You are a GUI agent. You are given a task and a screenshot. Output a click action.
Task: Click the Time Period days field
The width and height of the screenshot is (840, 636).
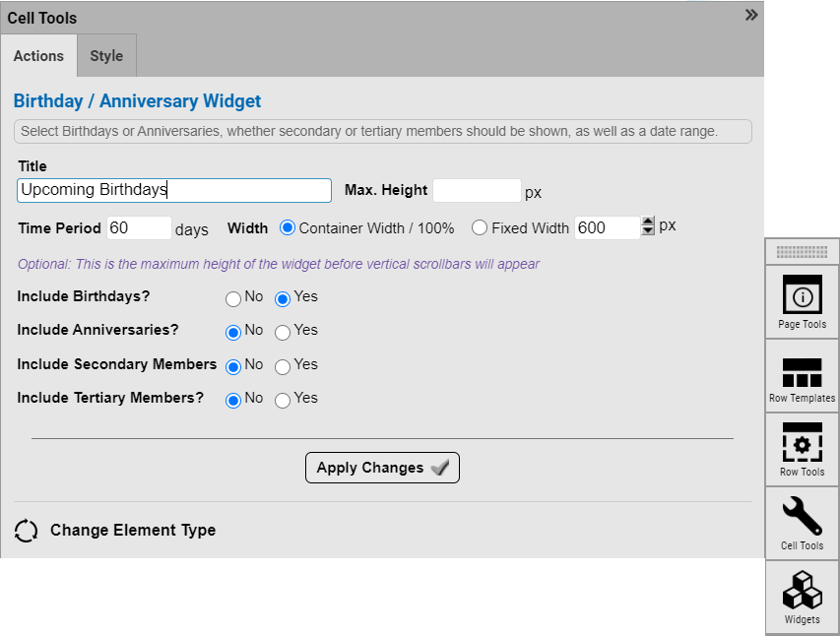(x=139, y=228)
